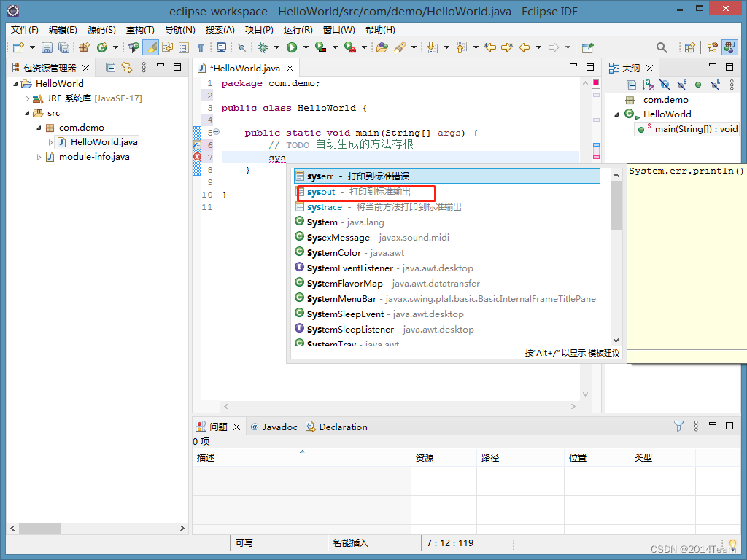
Task: Click the green Run button icon
Action: click(292, 47)
